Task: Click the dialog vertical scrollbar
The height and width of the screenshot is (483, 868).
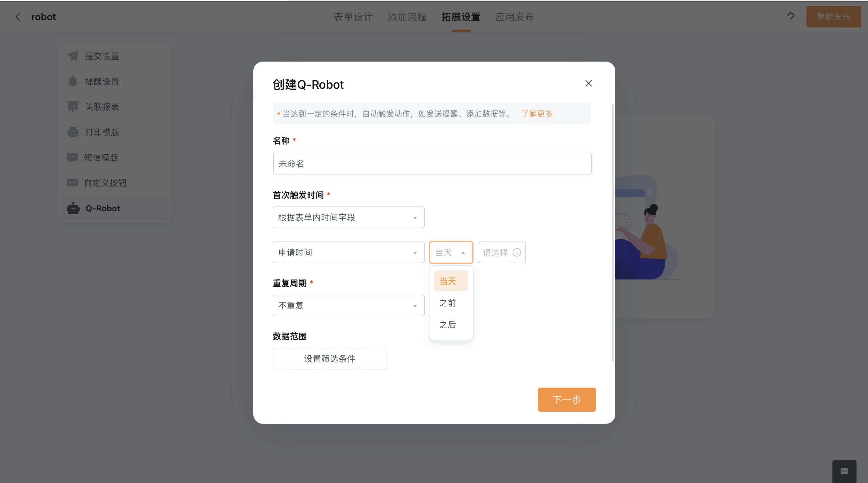Action: point(612,232)
